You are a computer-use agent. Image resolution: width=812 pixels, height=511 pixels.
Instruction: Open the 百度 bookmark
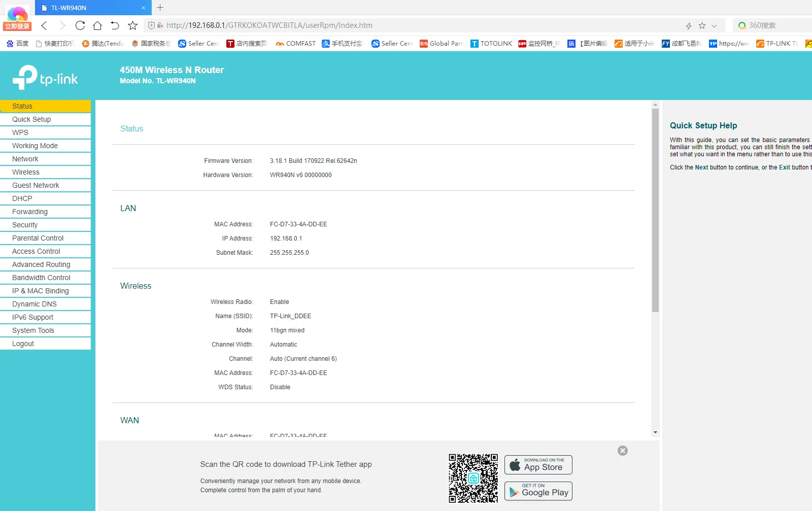(18, 44)
